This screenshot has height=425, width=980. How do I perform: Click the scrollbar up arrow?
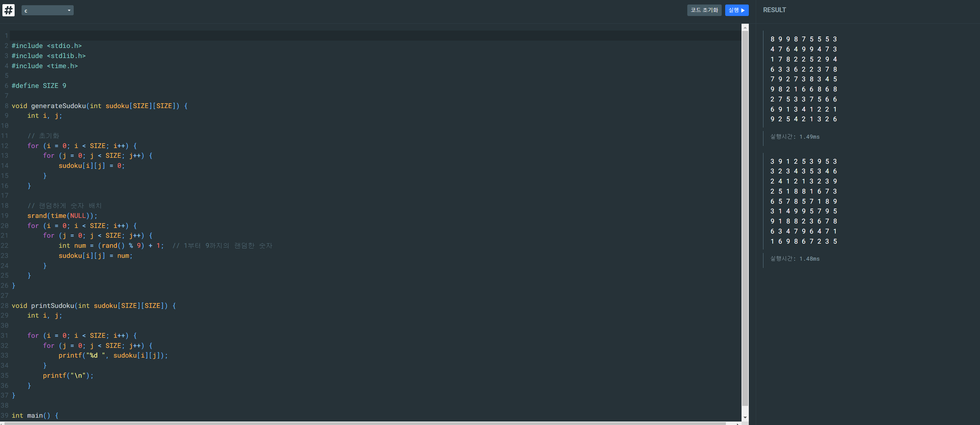pyautogui.click(x=745, y=28)
